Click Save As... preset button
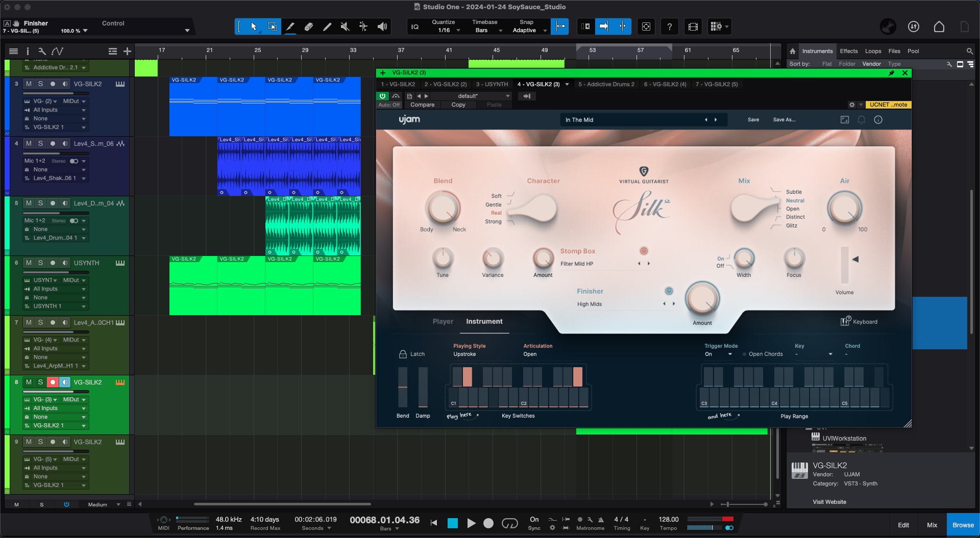980x538 pixels. point(784,120)
